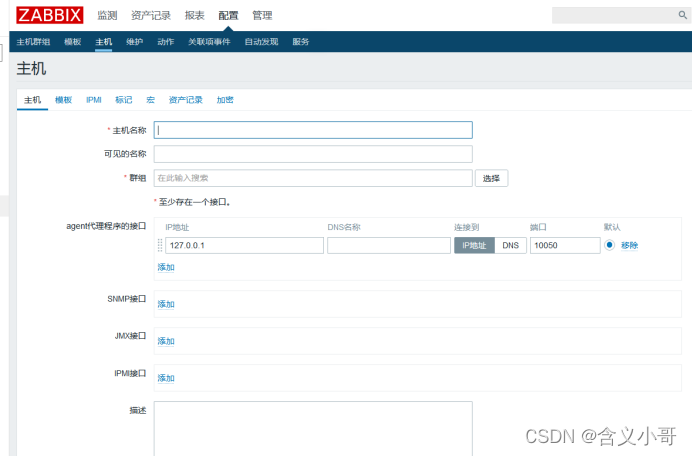Viewport: 692px width, 456px height.
Task: Switch to the 宏 form tab
Action: 150,100
